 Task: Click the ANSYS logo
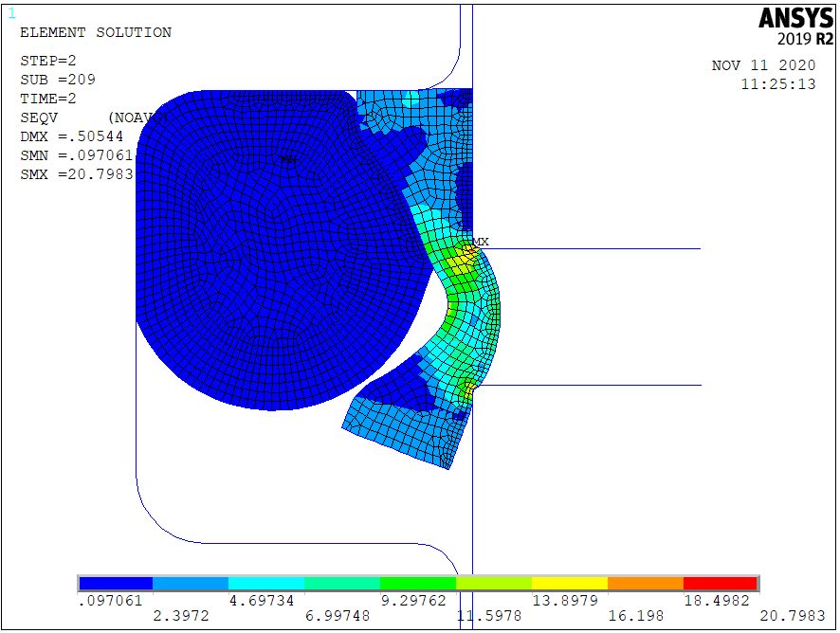(796, 19)
